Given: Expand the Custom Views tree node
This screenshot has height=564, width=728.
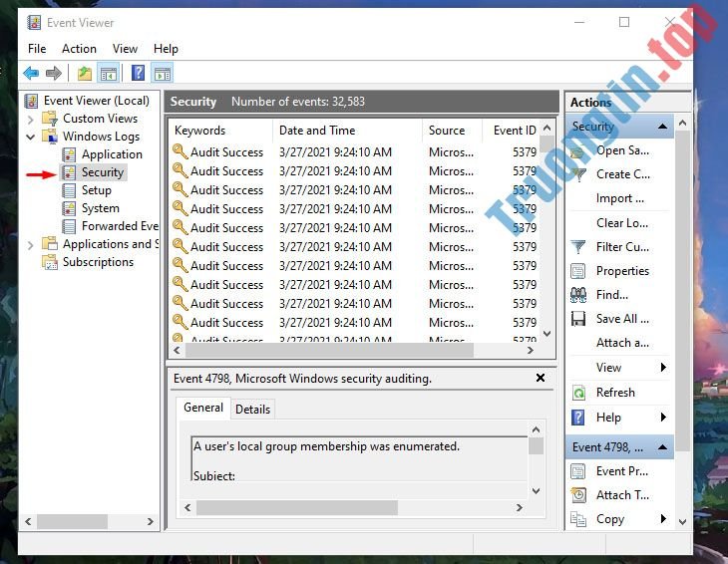Looking at the screenshot, I should (31, 120).
